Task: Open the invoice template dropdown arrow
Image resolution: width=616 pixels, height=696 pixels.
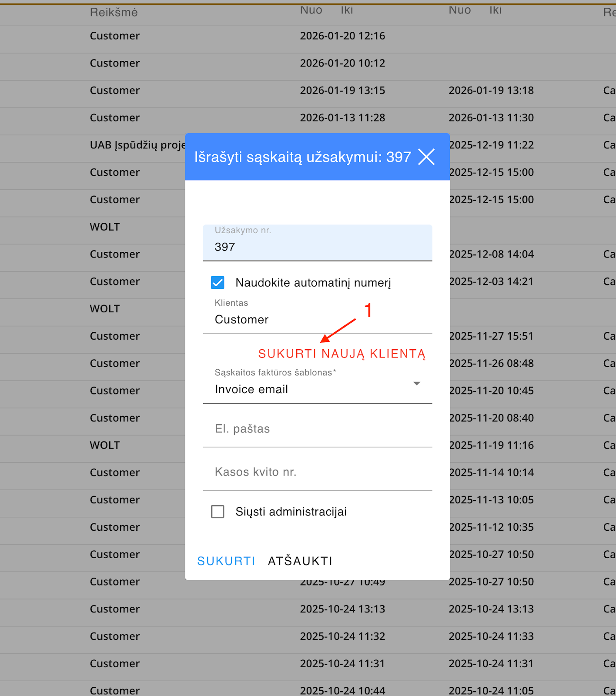Action: [416, 384]
